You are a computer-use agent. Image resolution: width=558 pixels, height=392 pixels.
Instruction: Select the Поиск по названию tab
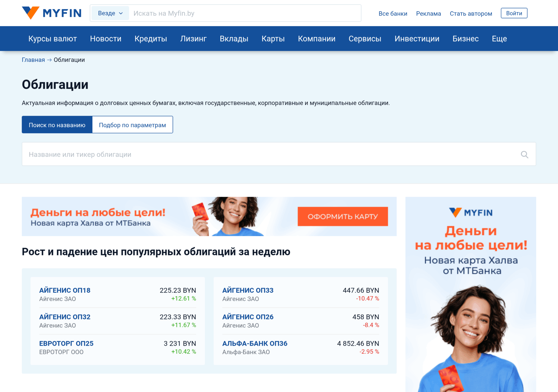(57, 125)
